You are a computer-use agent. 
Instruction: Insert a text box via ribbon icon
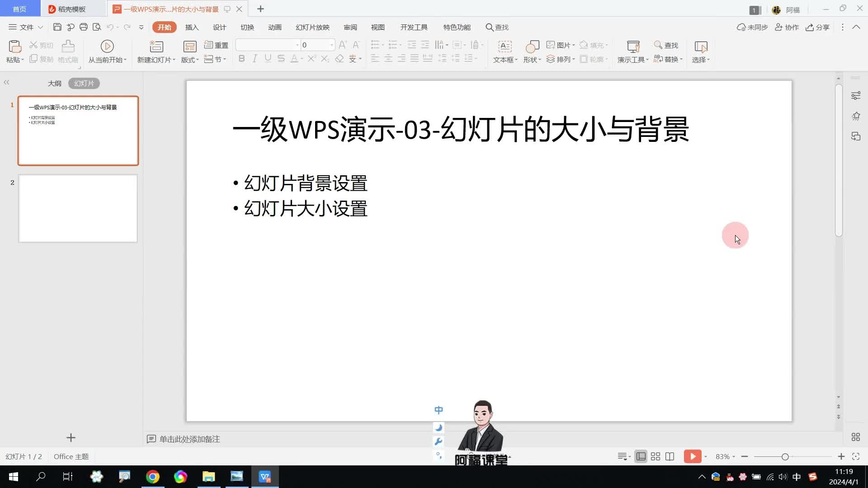[x=505, y=47]
